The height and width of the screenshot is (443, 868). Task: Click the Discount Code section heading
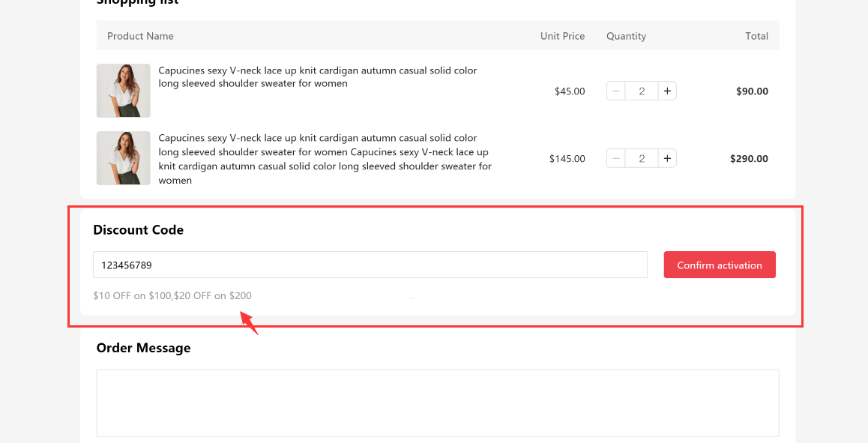coord(138,230)
